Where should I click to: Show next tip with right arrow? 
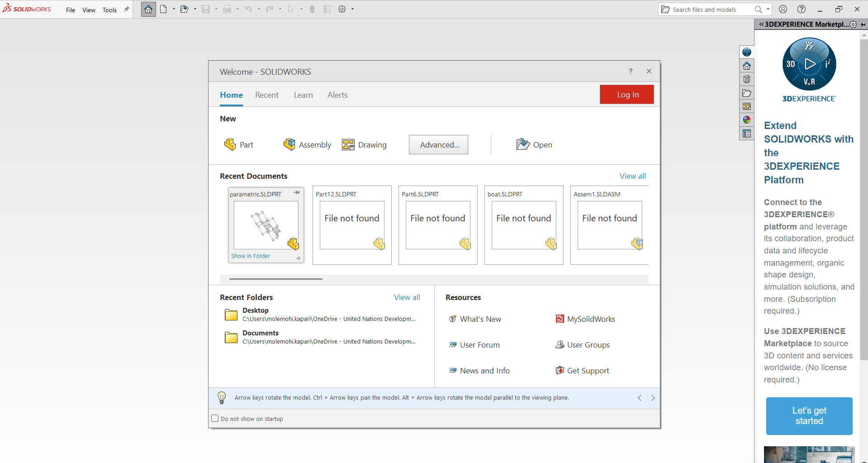pyautogui.click(x=653, y=398)
